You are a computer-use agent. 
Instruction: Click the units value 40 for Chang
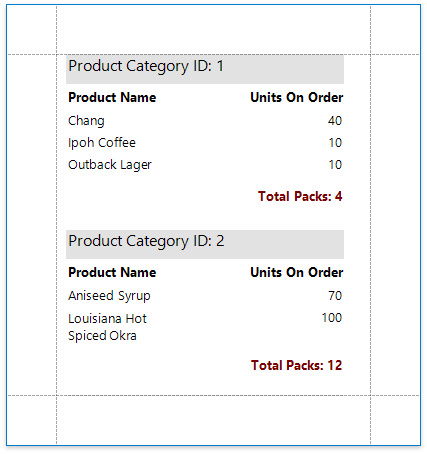point(335,121)
